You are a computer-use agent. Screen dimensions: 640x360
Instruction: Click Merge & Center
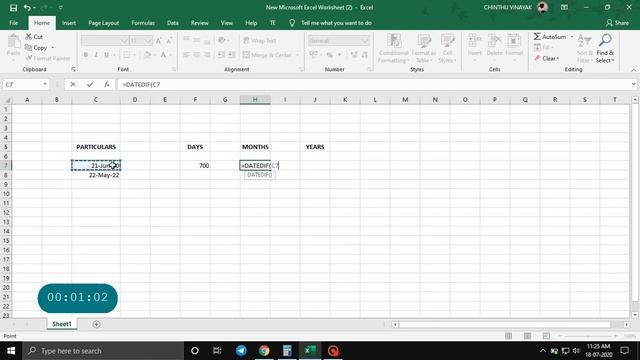268,55
